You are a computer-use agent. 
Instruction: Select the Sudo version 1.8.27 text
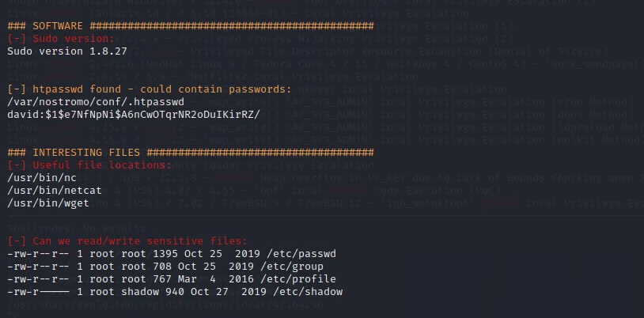click(x=67, y=51)
